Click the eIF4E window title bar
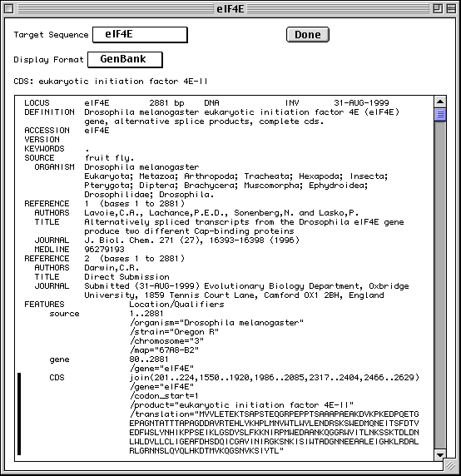 (x=230, y=9)
